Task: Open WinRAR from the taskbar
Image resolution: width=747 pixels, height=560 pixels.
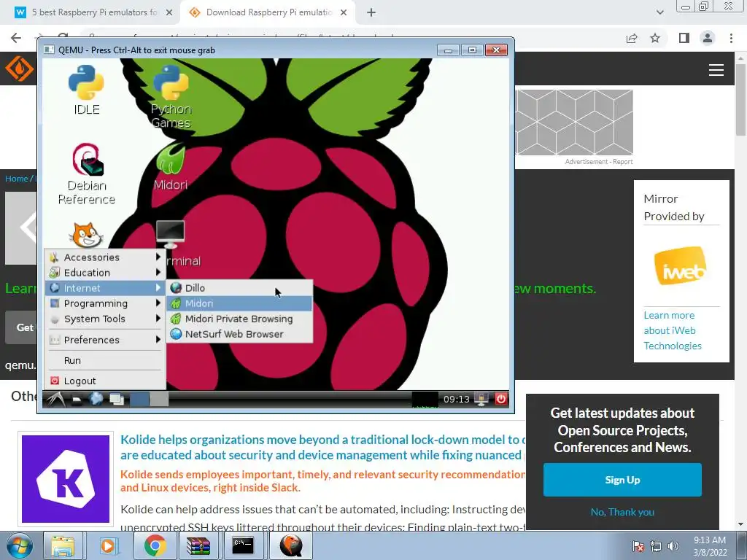Action: click(x=198, y=545)
